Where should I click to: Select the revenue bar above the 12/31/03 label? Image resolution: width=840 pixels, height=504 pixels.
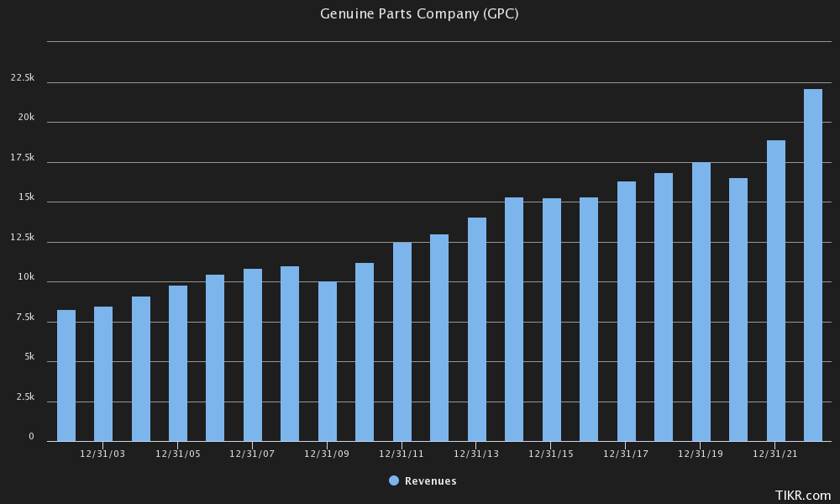point(103,374)
